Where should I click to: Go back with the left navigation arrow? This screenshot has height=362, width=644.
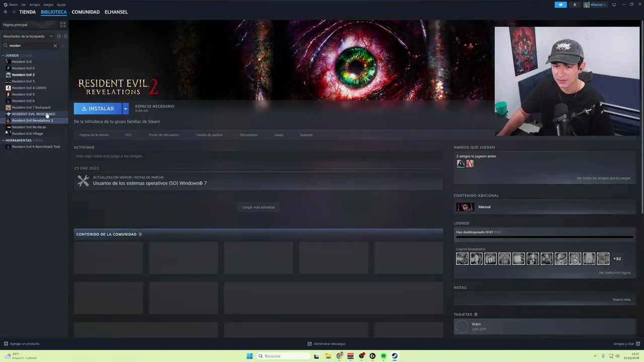pos(6,12)
